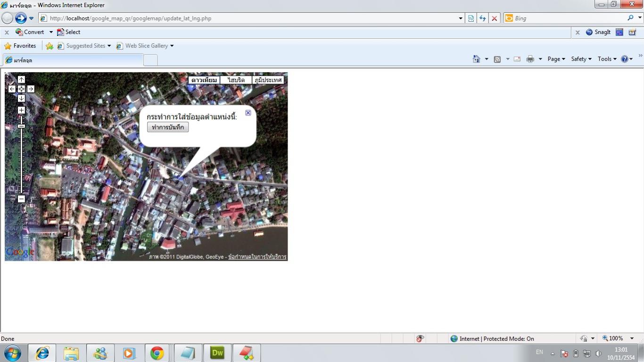644x362 pixels.
Task: Switch map to ไฮบริด hybrid view
Action: pos(236,80)
